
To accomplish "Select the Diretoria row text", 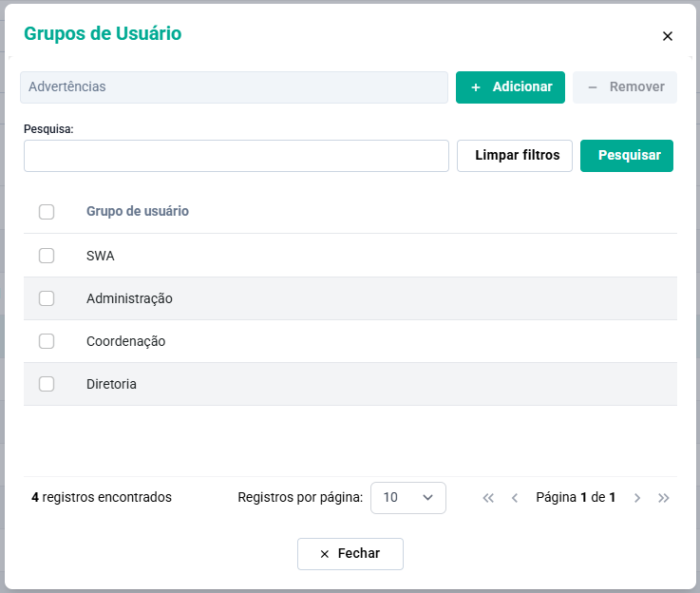I will [112, 384].
